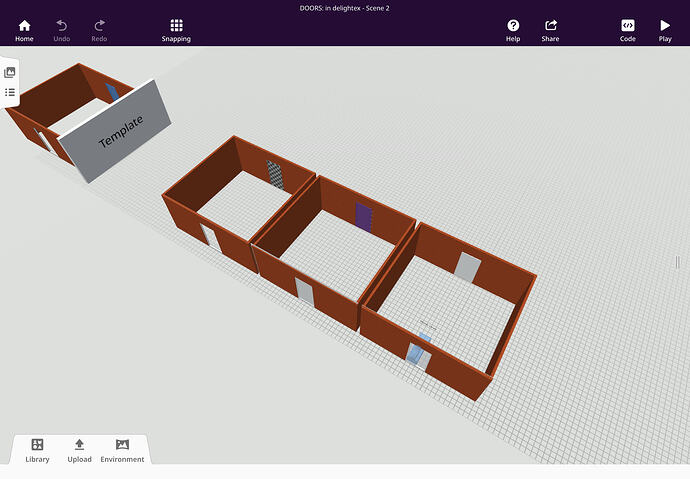Screen dimensions: 690x479
Task: Open the scenes panel icon
Action: pyautogui.click(x=10, y=72)
